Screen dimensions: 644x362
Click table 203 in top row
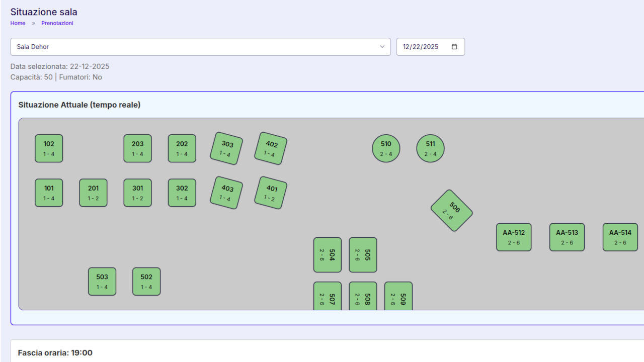[x=137, y=148]
